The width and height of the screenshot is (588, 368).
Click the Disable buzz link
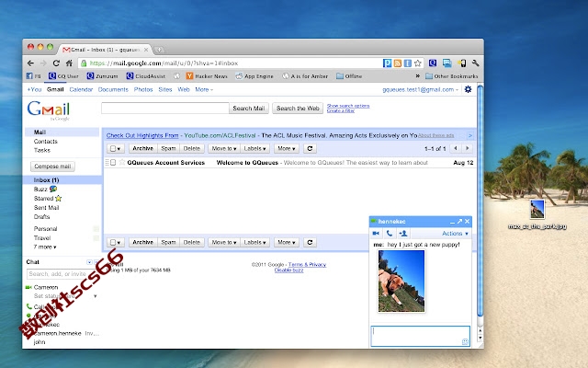pyautogui.click(x=288, y=270)
